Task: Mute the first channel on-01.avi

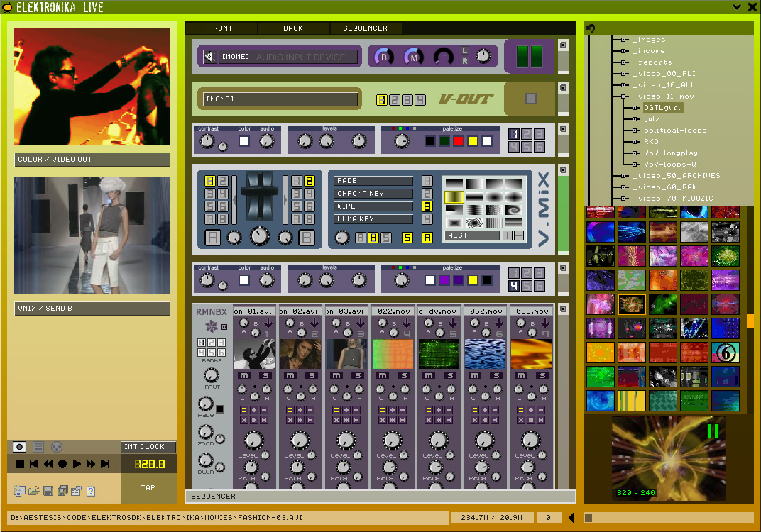Action: point(244,375)
